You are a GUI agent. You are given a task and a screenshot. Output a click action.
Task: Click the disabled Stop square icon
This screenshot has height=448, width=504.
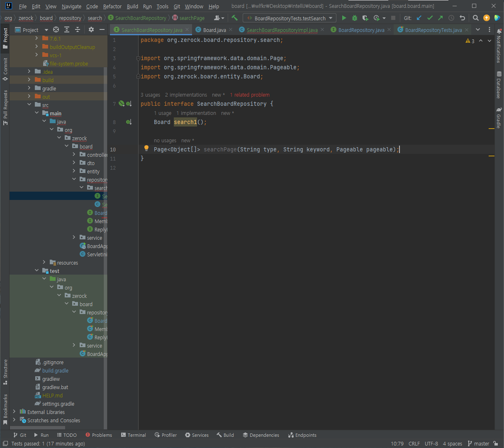[x=393, y=18]
